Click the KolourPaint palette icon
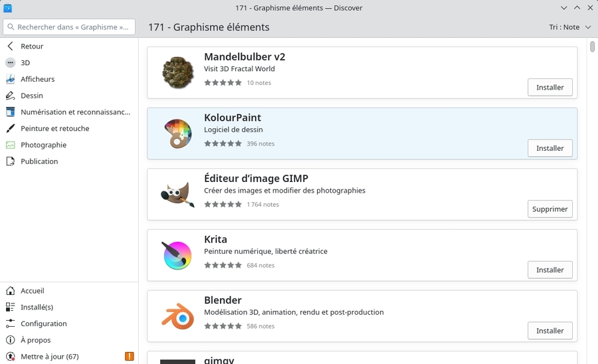The image size is (598, 364). click(177, 134)
